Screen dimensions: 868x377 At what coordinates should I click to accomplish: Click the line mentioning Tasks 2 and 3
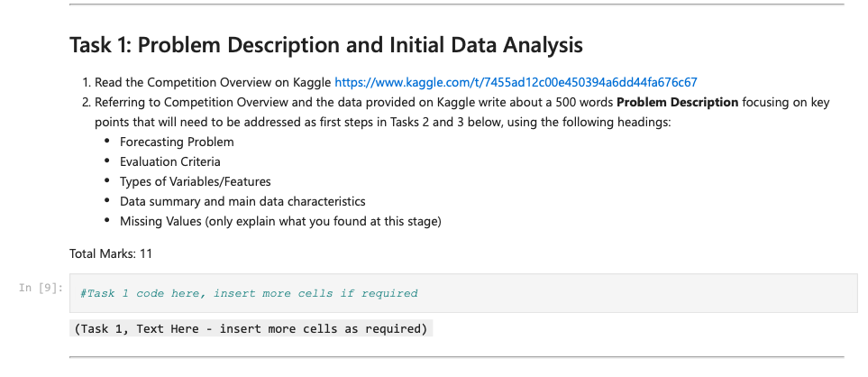coord(382,122)
